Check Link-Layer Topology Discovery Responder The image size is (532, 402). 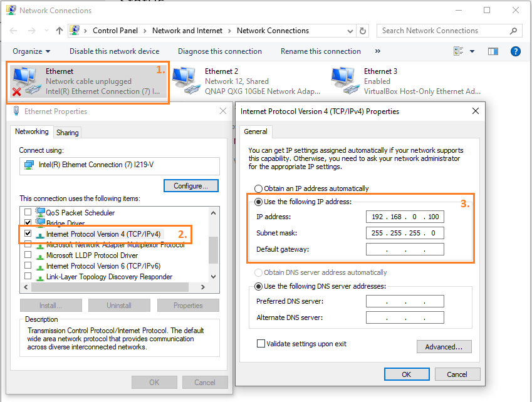pos(28,276)
